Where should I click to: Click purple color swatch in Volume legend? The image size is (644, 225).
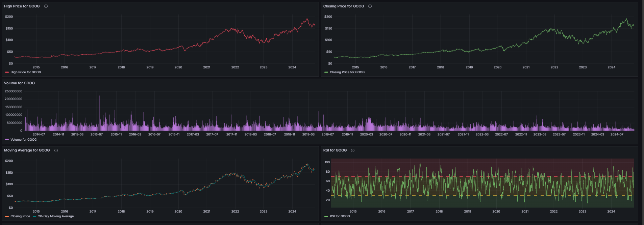[x=7, y=140]
